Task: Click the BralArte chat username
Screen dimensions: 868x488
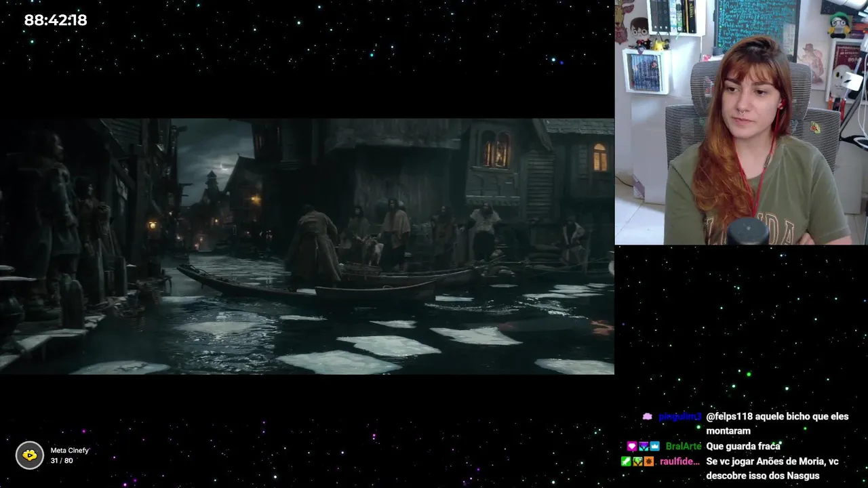Action: (684, 447)
